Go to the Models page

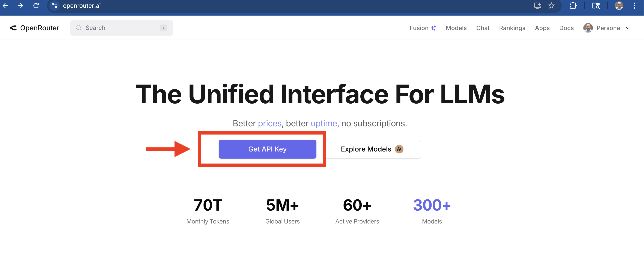[x=456, y=28]
